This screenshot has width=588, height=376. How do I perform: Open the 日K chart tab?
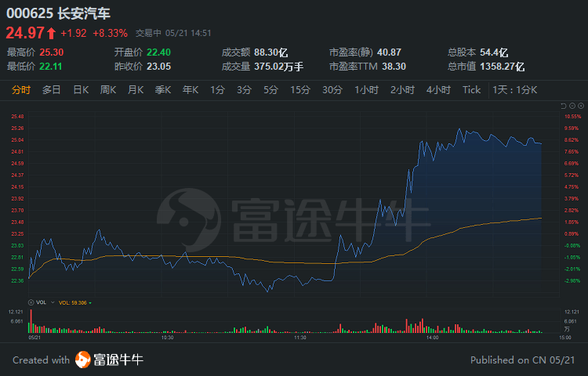pos(81,90)
